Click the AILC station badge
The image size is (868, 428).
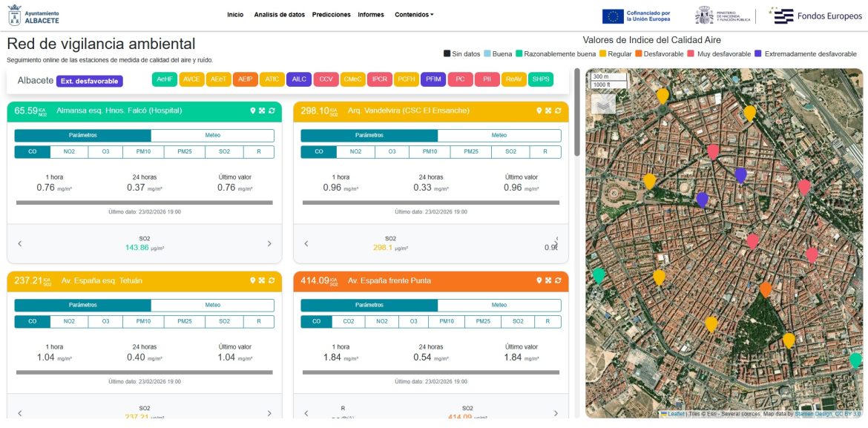point(299,79)
